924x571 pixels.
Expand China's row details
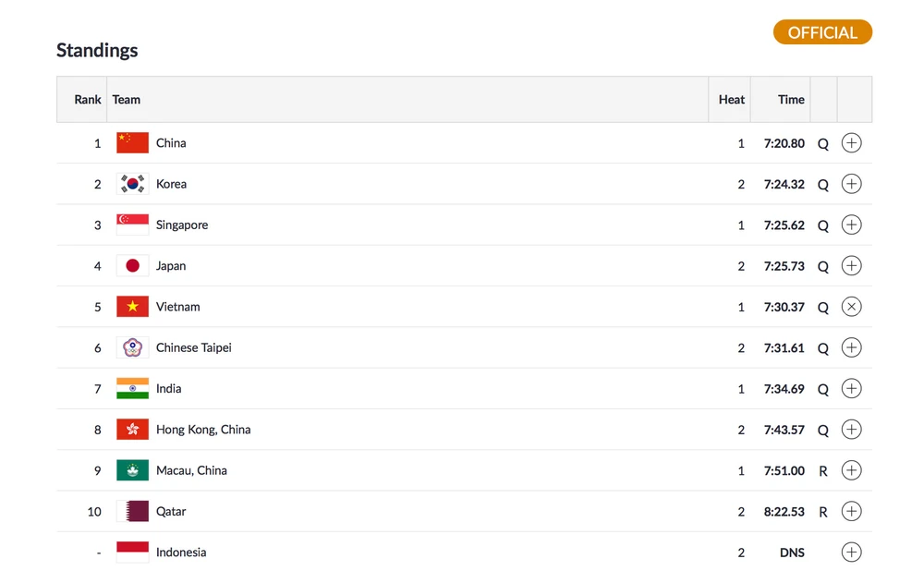pyautogui.click(x=851, y=143)
